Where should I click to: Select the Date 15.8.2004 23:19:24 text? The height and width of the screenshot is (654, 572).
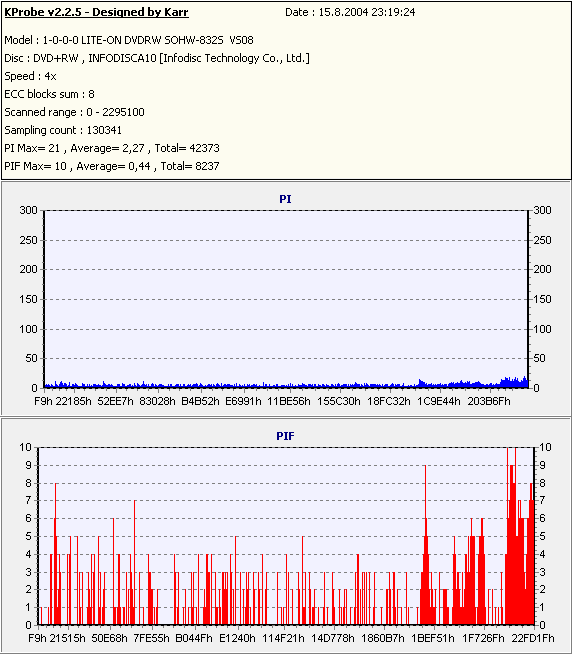350,13
